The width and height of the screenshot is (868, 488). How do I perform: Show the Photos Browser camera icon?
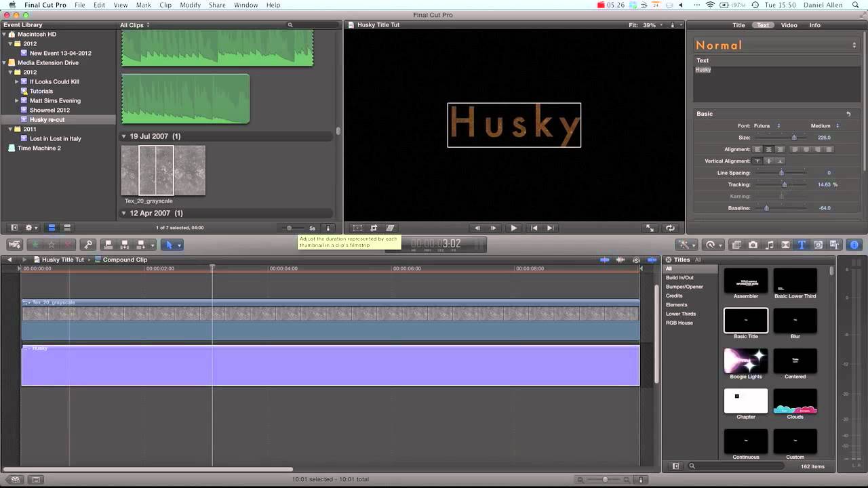click(753, 245)
